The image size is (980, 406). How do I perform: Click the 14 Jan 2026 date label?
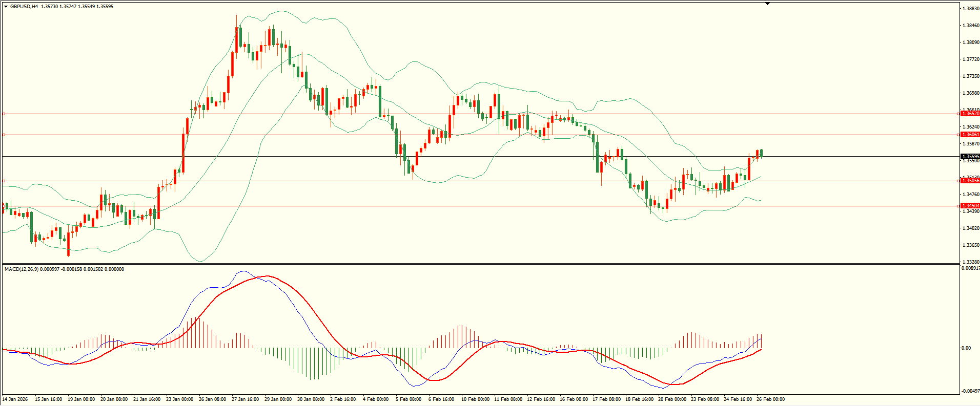point(15,399)
